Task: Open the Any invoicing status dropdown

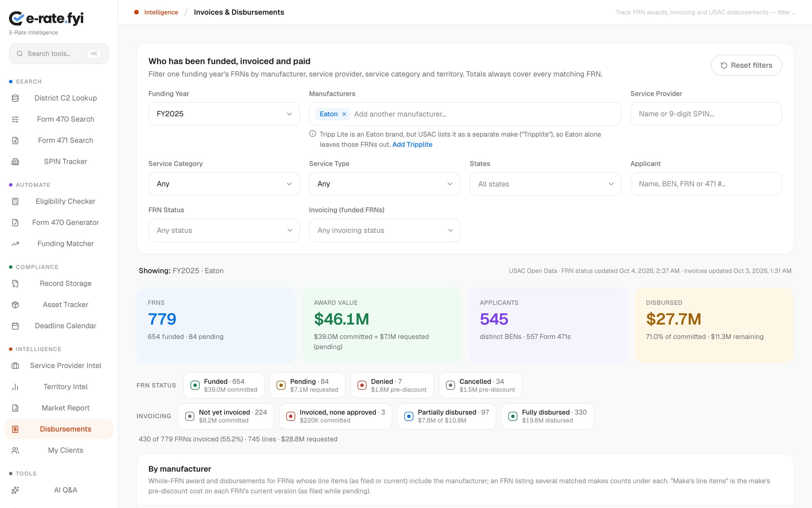Action: coord(385,230)
